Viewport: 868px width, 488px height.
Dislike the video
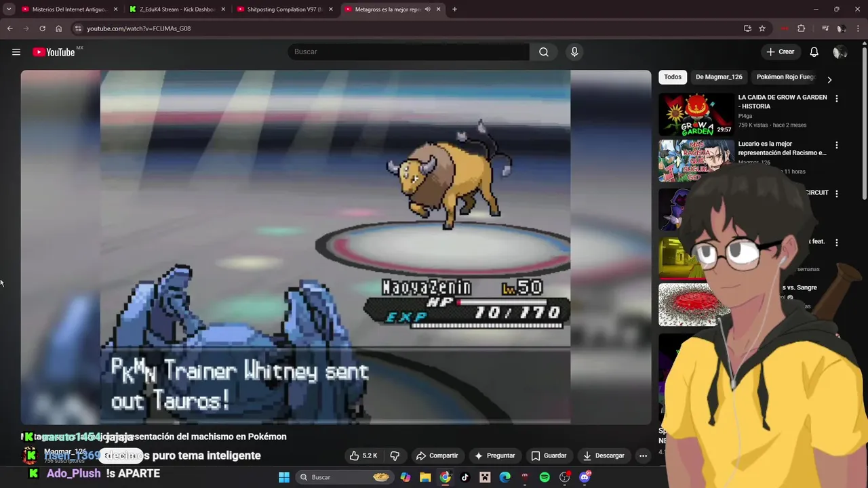[395, 455]
